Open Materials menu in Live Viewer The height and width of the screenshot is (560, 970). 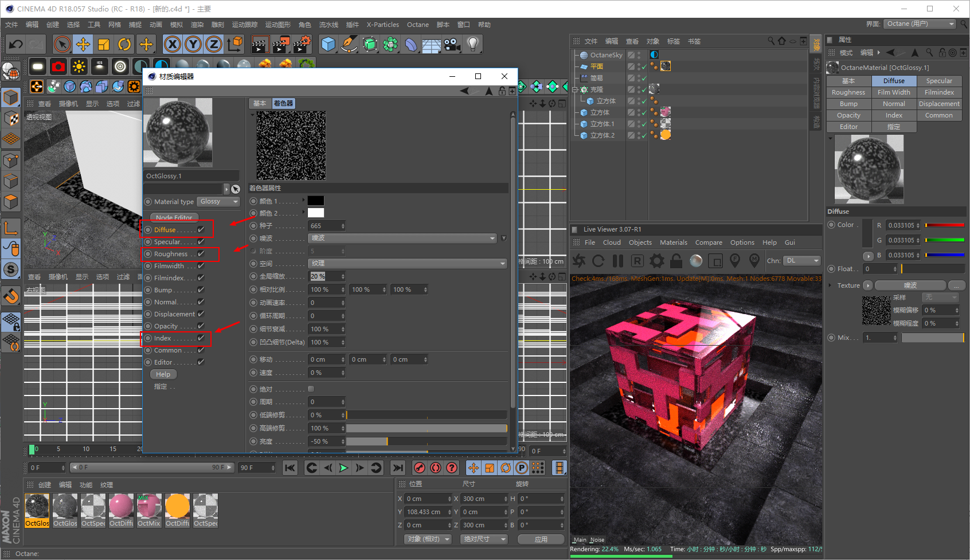673,242
